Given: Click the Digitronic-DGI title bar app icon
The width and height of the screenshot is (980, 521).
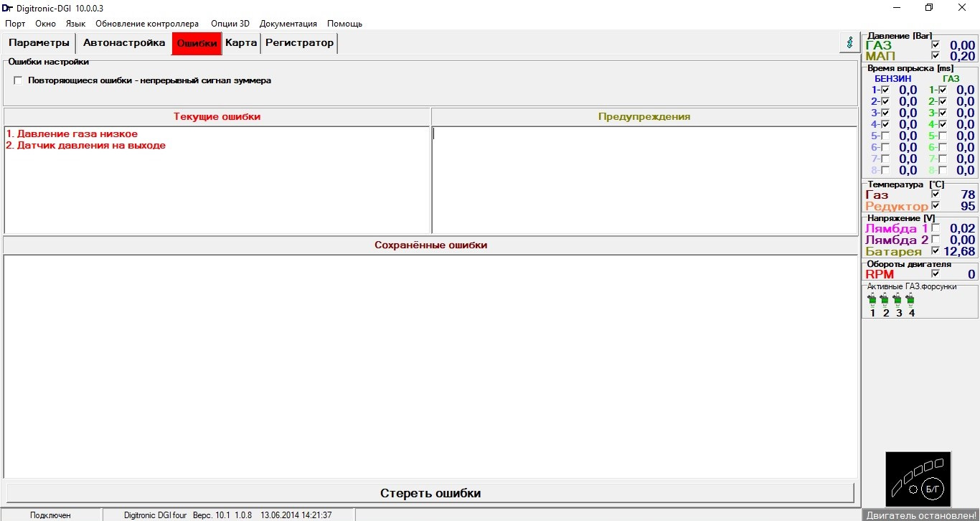Looking at the screenshot, I should click(x=7, y=7).
